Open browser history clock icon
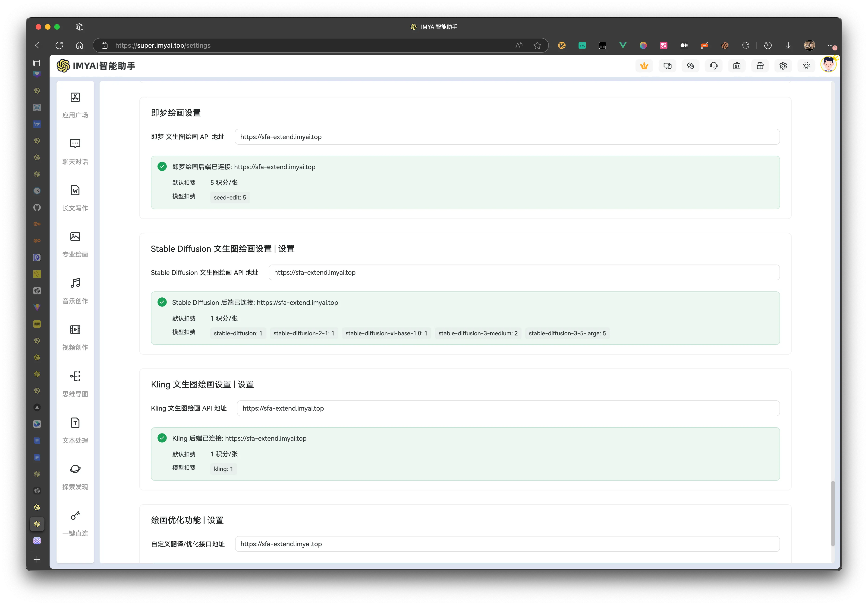 click(768, 45)
